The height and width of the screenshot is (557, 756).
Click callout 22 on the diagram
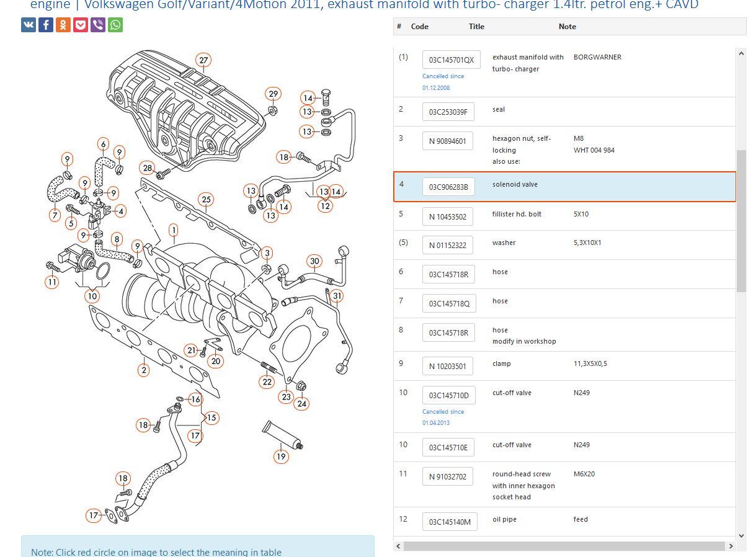(x=267, y=382)
